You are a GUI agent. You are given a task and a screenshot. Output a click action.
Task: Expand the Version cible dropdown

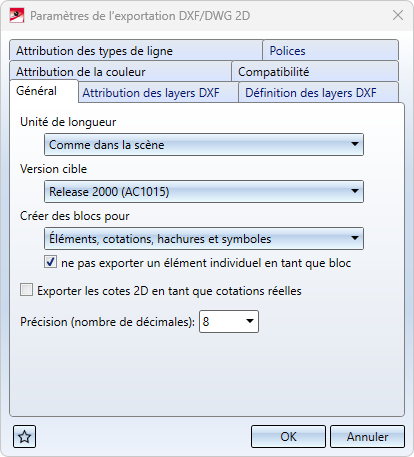(x=204, y=192)
